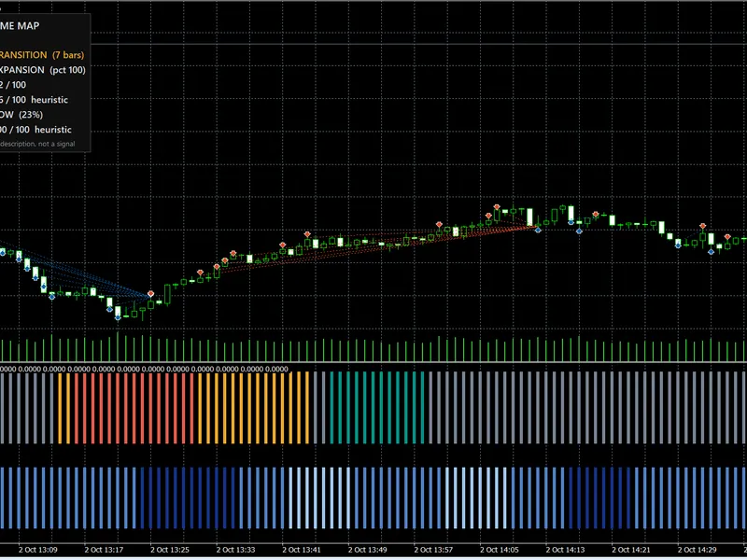747x560 pixels.
Task: Click the "description, not a signal" note
Action: [37, 144]
